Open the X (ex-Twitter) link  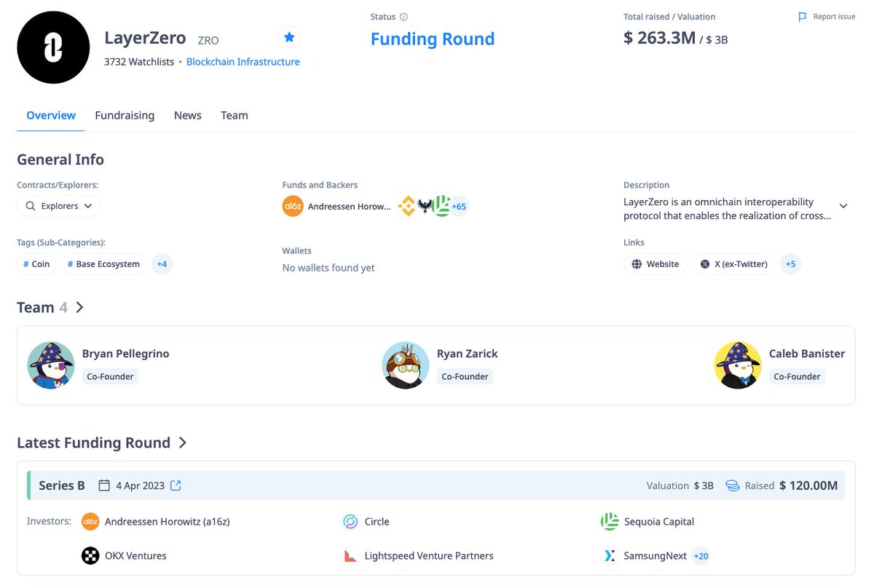pos(733,264)
